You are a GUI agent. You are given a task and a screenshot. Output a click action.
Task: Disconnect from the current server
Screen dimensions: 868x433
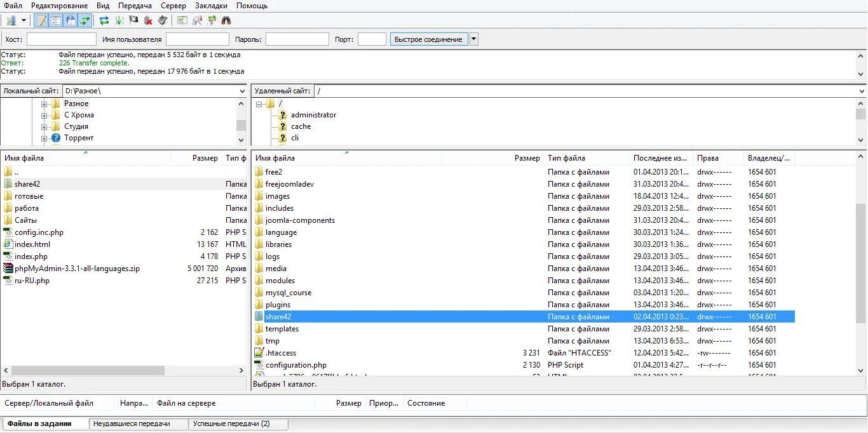pos(148,20)
